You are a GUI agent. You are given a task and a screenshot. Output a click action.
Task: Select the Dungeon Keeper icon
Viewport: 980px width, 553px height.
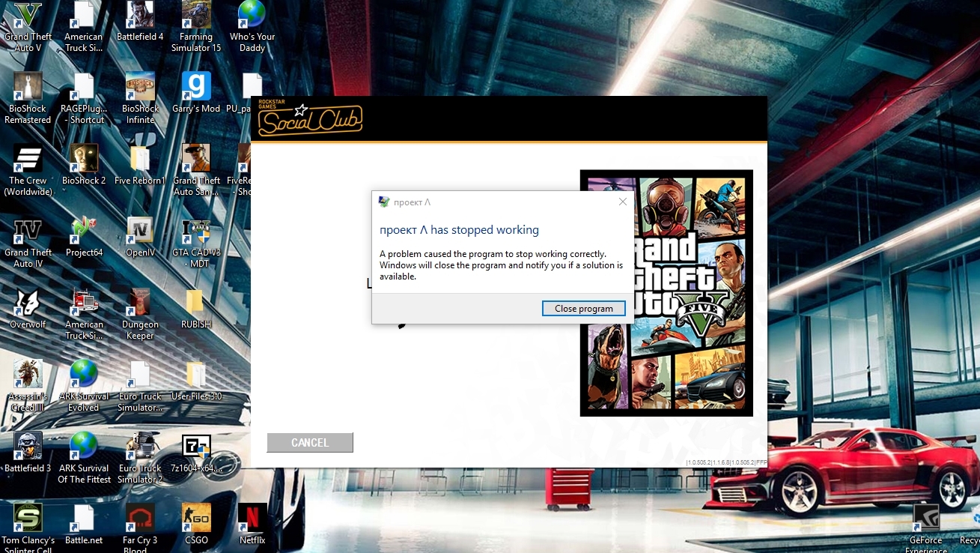click(140, 314)
